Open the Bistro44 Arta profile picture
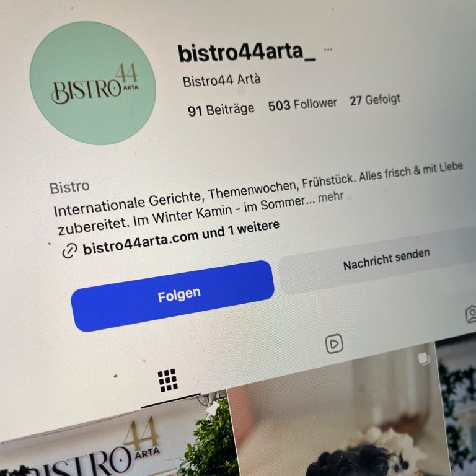Viewport: 476px width, 476px height. (x=92, y=83)
